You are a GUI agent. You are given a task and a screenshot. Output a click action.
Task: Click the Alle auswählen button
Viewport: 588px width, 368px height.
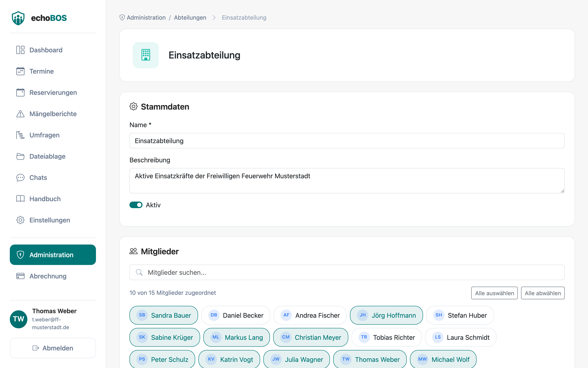click(x=494, y=293)
